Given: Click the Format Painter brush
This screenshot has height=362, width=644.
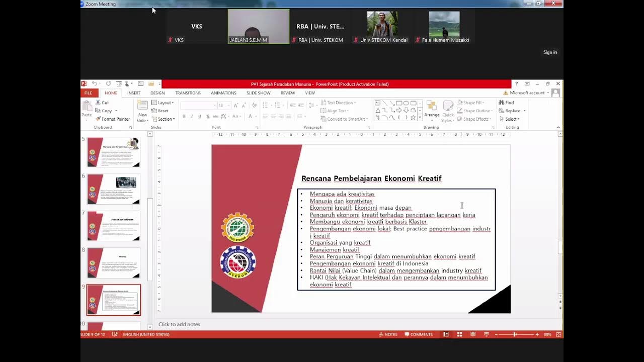Looking at the screenshot, I should pos(113,119).
